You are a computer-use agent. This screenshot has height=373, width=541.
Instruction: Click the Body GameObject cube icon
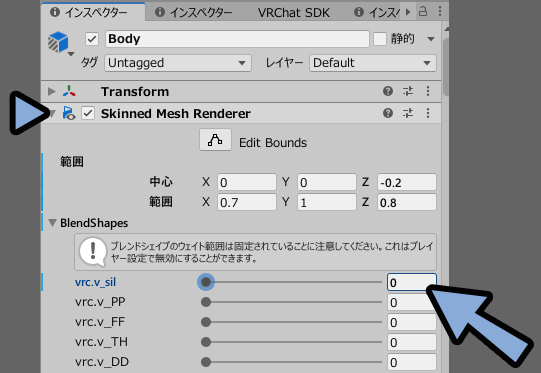click(58, 42)
